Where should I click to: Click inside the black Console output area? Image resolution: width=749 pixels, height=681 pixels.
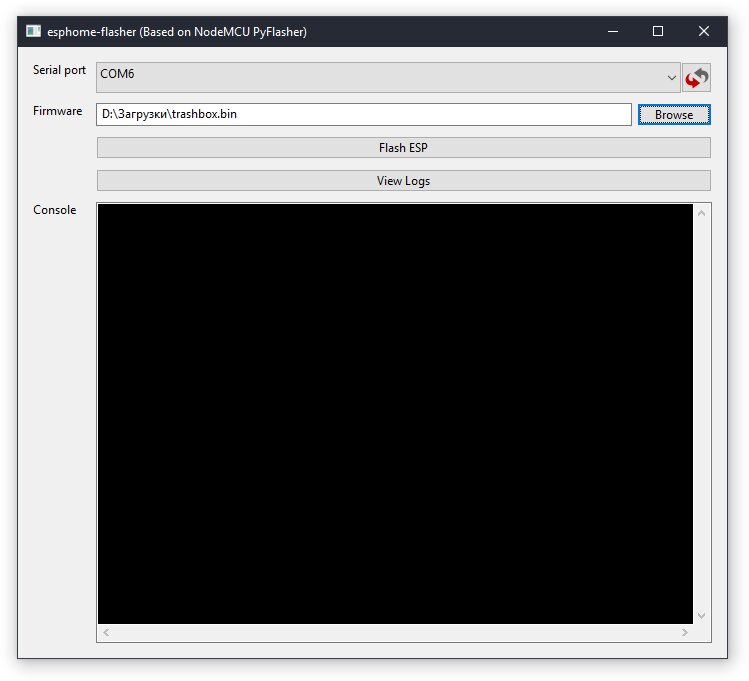[x=395, y=414]
